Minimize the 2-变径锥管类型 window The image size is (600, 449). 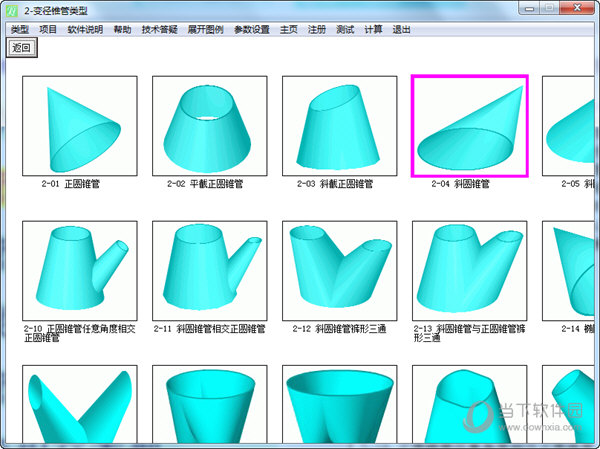pos(529,8)
